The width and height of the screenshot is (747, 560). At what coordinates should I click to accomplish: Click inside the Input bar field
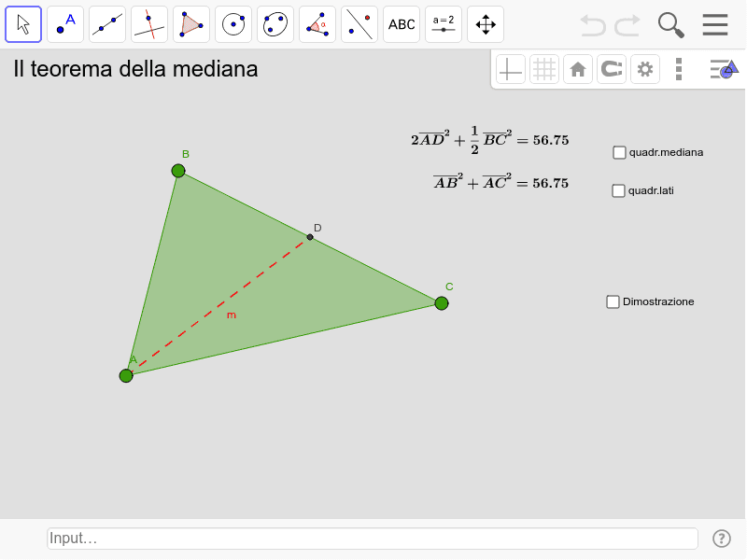(x=372, y=539)
